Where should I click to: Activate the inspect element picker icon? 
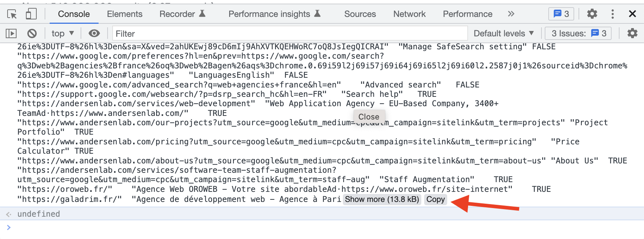click(x=12, y=14)
